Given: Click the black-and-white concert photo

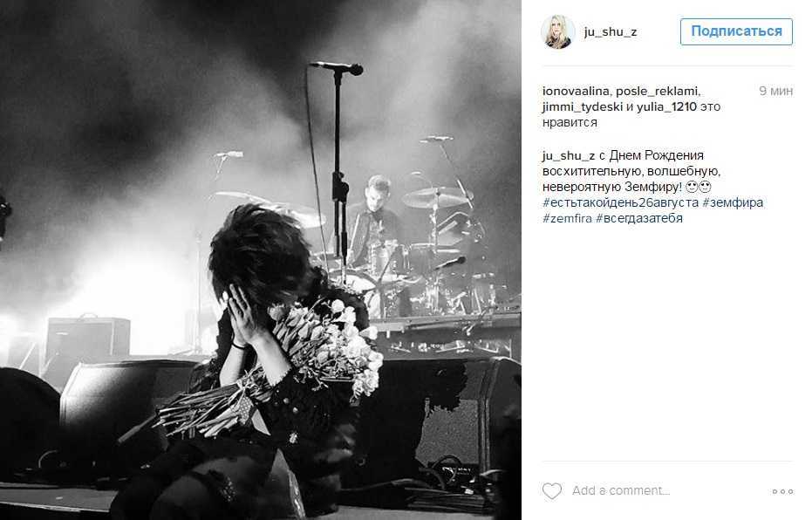Looking at the screenshot, I should [x=261, y=260].
